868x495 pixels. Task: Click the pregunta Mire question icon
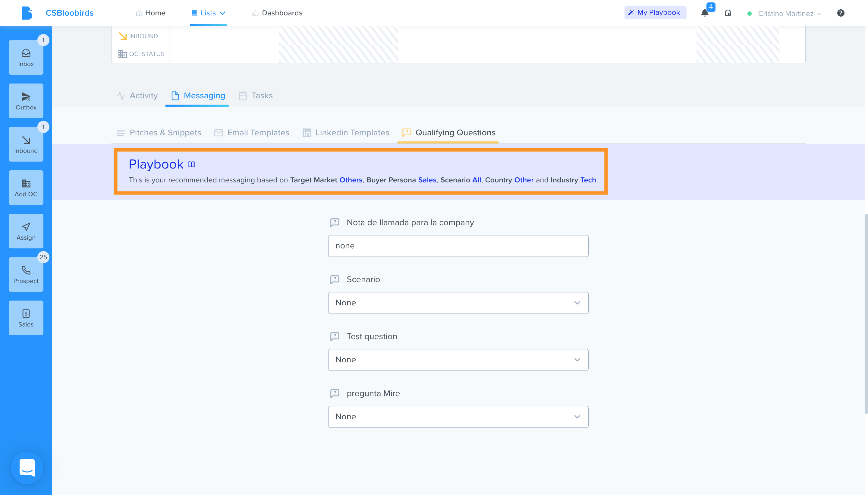click(335, 394)
